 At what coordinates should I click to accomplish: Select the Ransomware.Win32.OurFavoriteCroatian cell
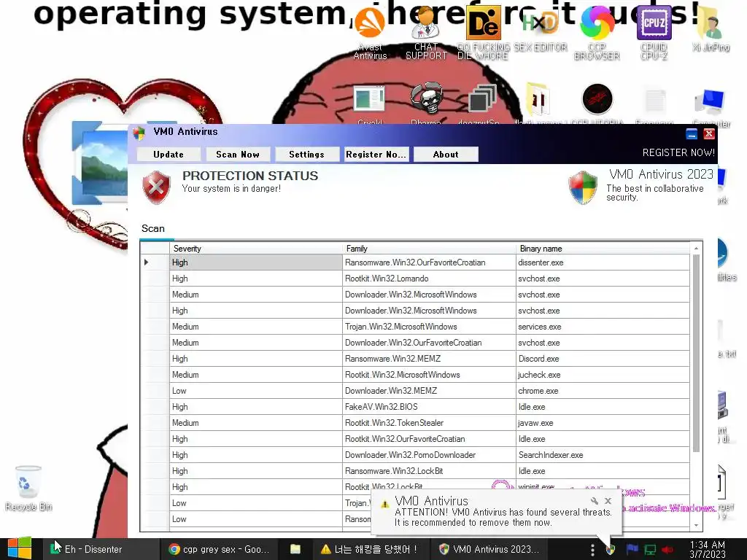pos(429,262)
